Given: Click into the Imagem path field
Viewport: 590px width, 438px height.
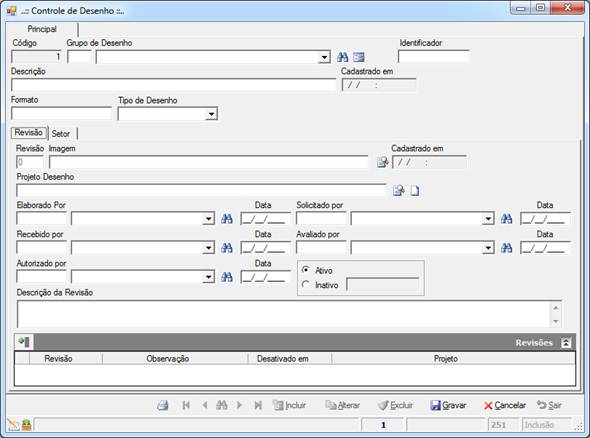Looking at the screenshot, I should (x=209, y=162).
